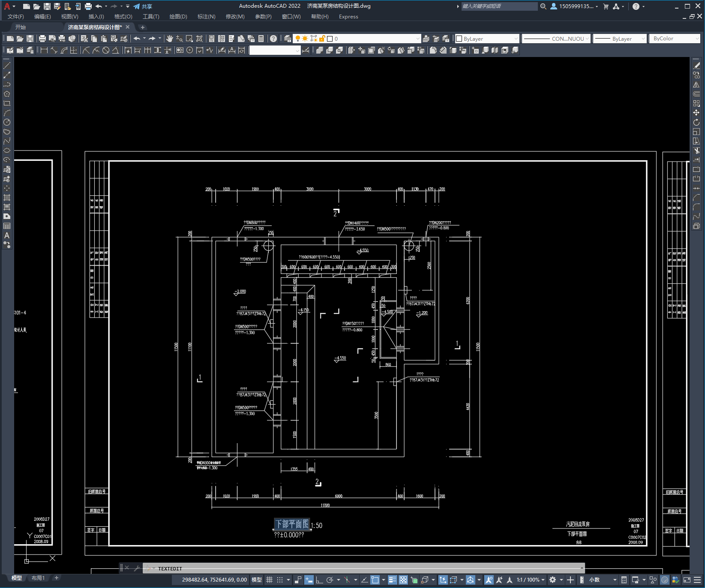Select the Move tool in modify toolbar
The image size is (705, 588).
(x=696, y=113)
